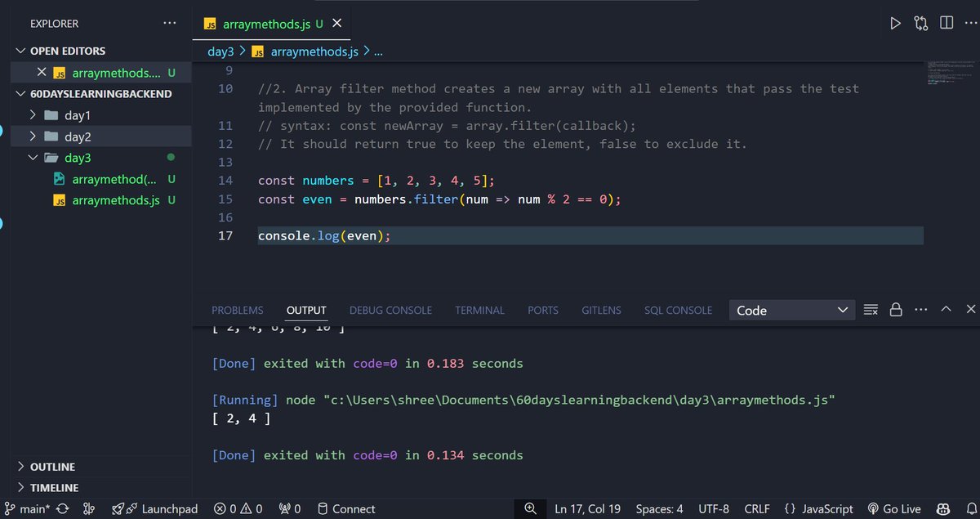Toggle output scroll lock
Image resolution: width=980 pixels, height=519 pixels.
(896, 310)
